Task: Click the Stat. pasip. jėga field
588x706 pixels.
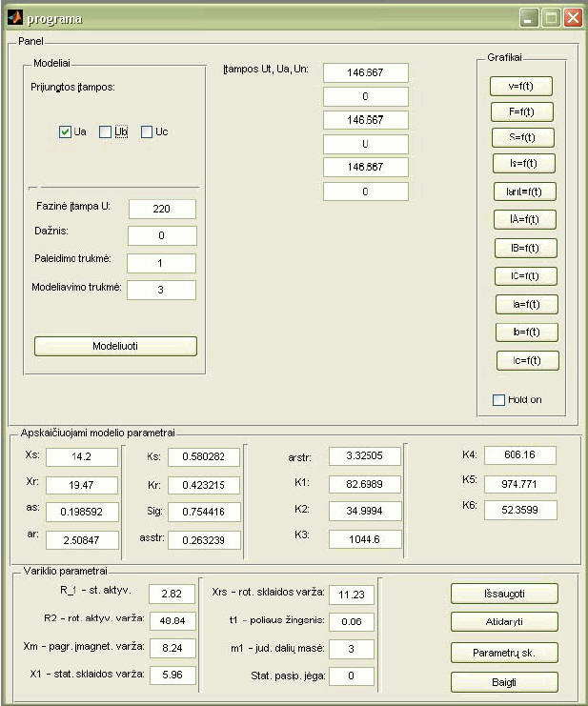Action: (x=352, y=676)
